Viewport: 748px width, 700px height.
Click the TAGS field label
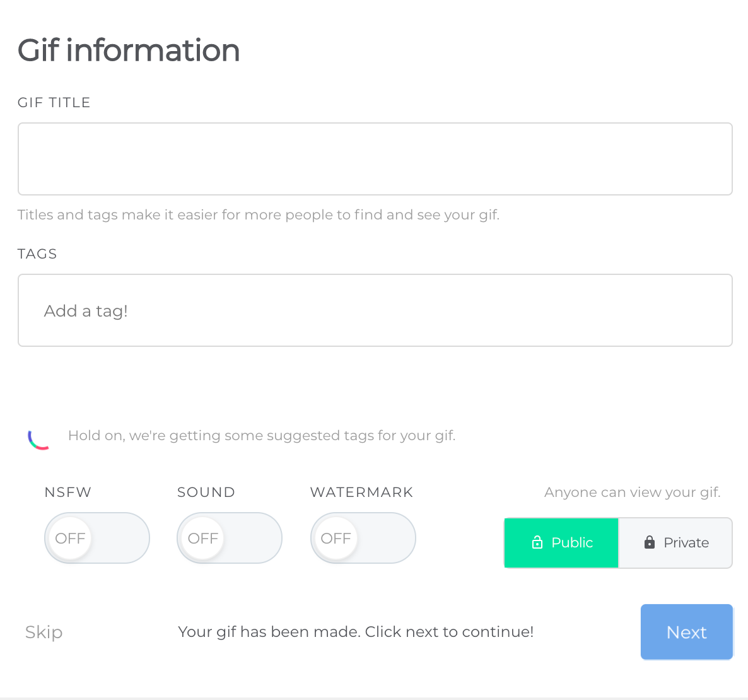pos(37,254)
